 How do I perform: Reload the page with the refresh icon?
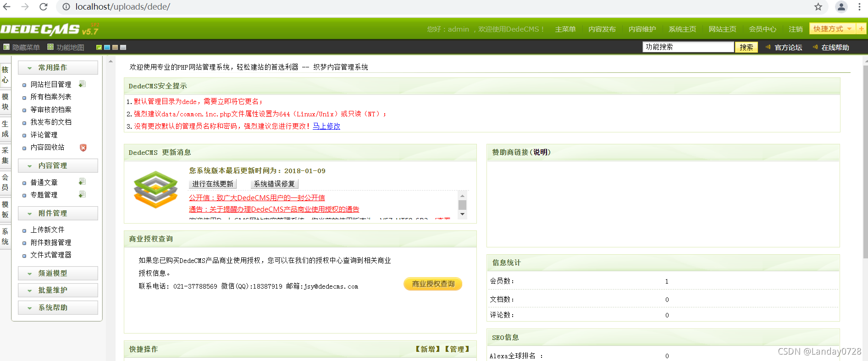pos(44,7)
